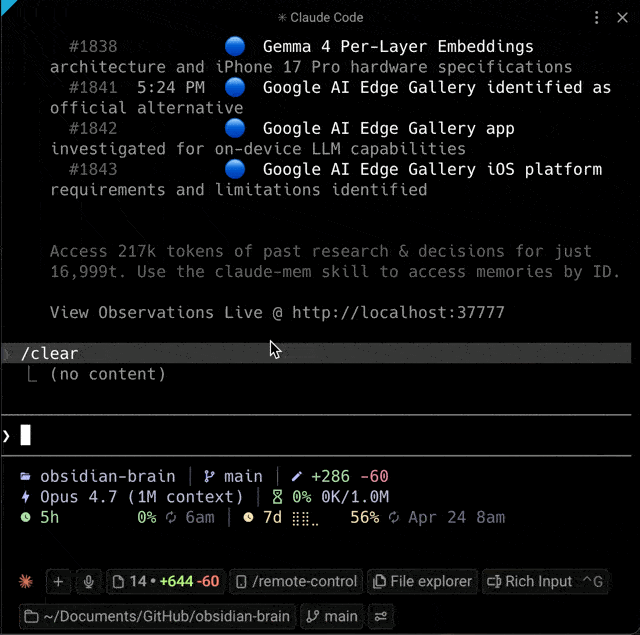Select working directory ~/Documents/GitHub/obsidian-brain

[157, 616]
